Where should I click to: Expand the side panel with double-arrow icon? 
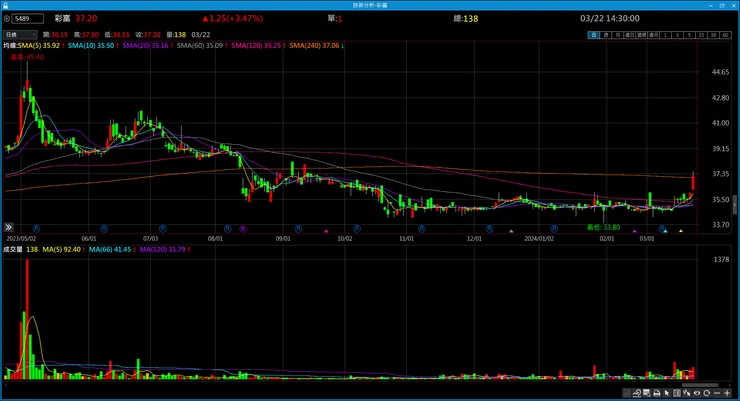(x=8, y=227)
